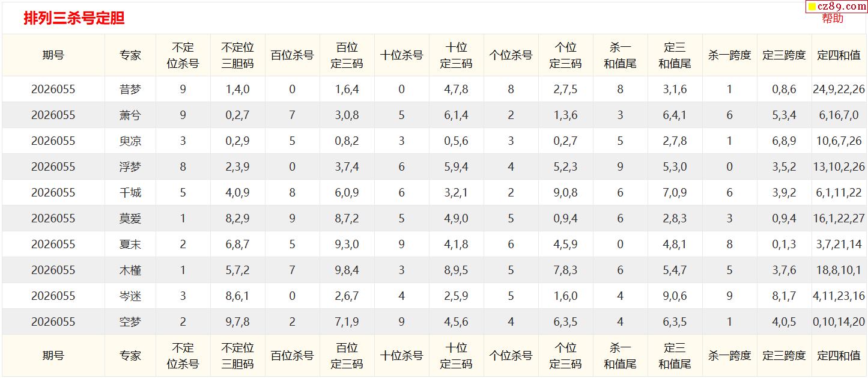Open expert 萧兮's row entry
Screen dimensions: 868x378
130,115
